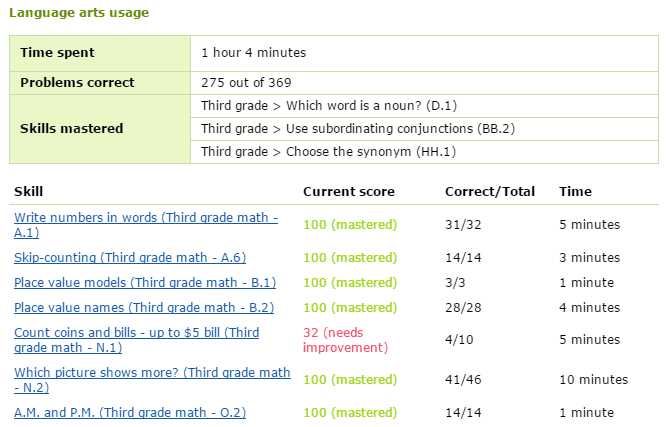Click the Language arts usage heading
Screen dimensions: 668x427
pyautogui.click(x=79, y=12)
